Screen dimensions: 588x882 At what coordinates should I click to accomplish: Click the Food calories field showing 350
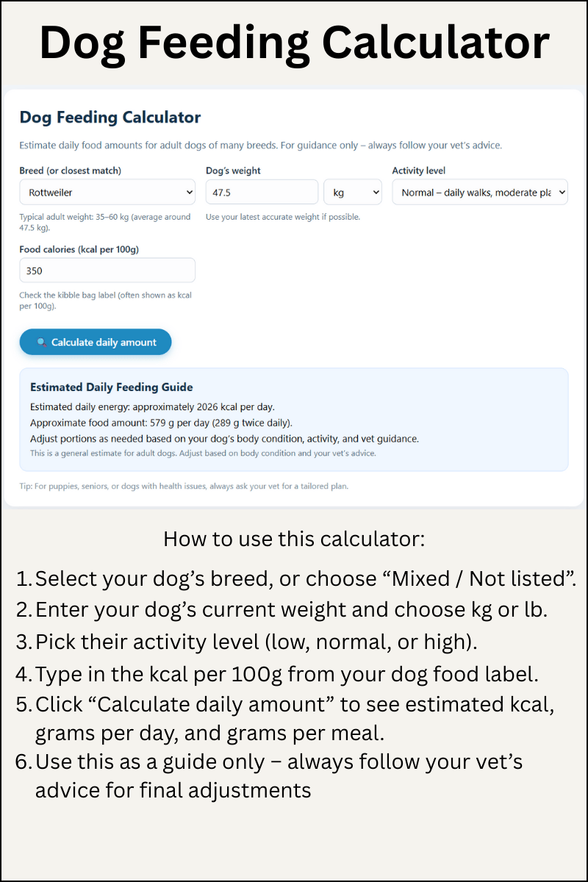point(107,270)
